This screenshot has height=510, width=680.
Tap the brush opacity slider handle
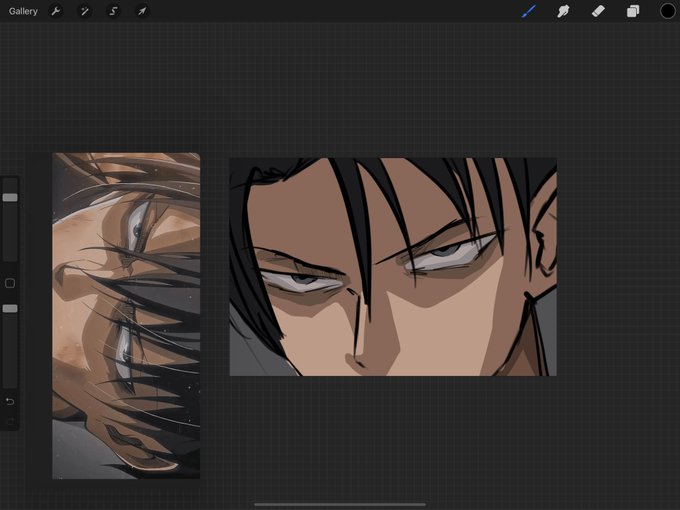10,308
